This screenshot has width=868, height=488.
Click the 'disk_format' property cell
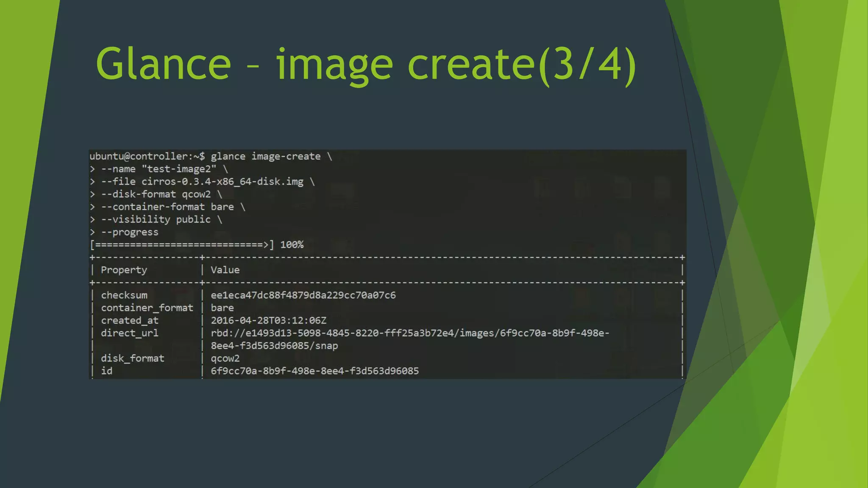tap(133, 358)
